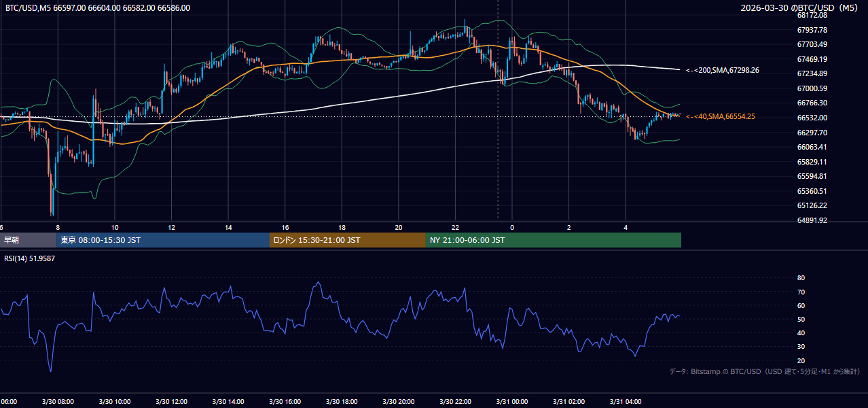Click hour label 18 under the price chart
The width and height of the screenshot is (868, 408).
(342, 227)
